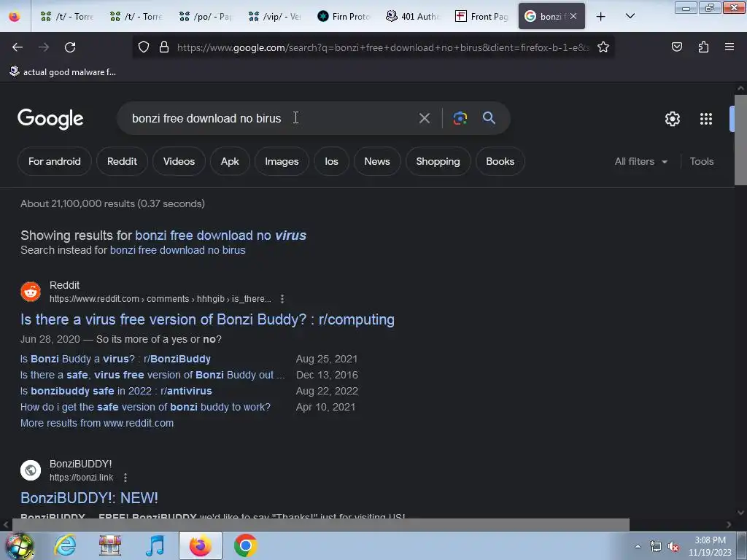747x560 pixels.
Task: Click the Reddit favicon on the first result
Action: (31, 292)
